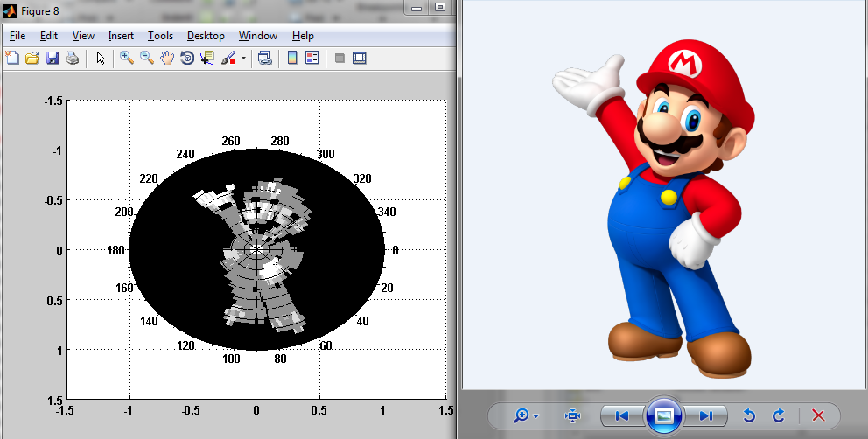Select the Brush data tool
This screenshot has height=439, width=868.
tap(228, 58)
